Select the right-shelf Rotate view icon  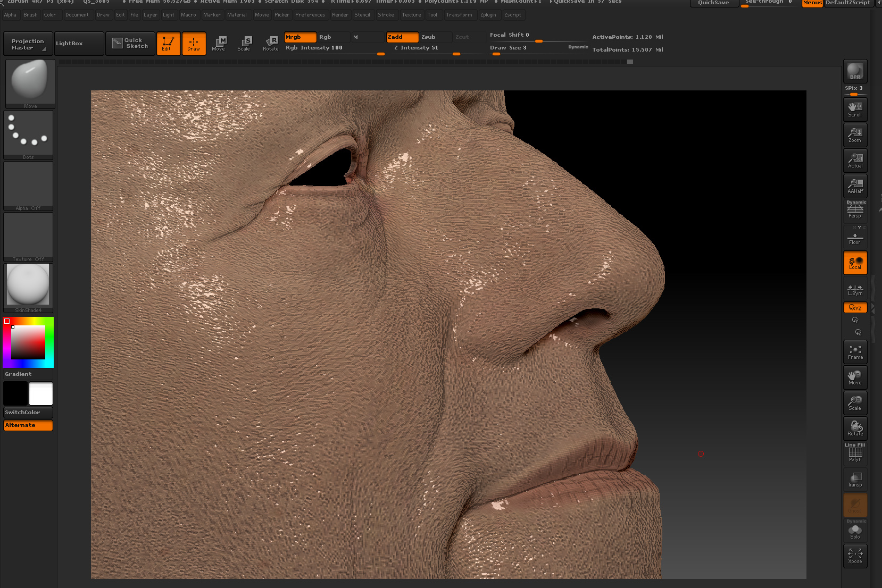click(855, 429)
